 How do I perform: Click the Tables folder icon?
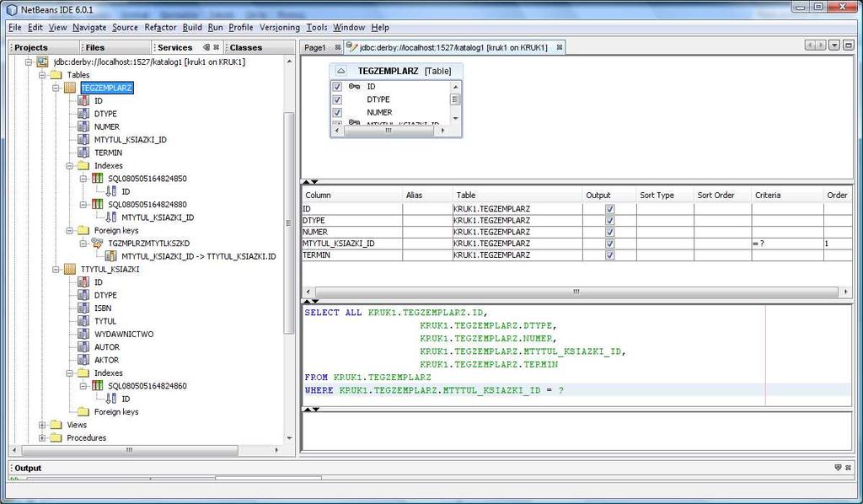(56, 75)
